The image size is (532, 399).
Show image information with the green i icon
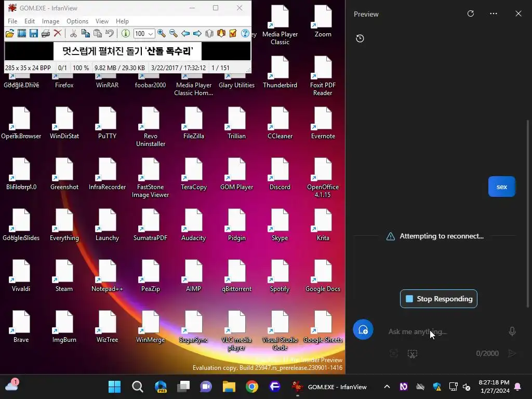pos(126,33)
